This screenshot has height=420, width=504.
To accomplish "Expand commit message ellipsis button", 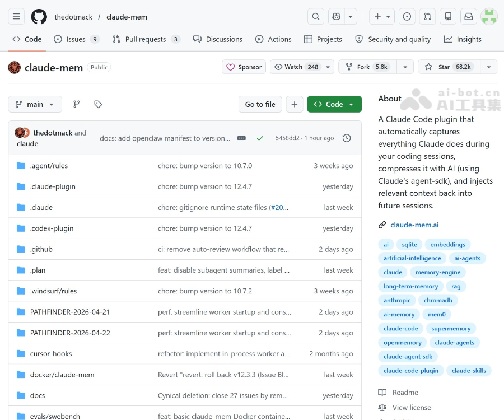I will pyautogui.click(x=241, y=138).
